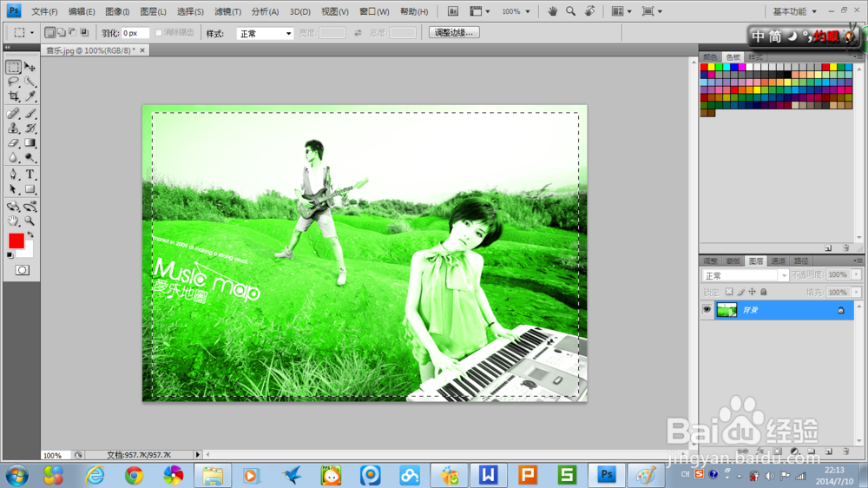The width and height of the screenshot is (868, 488).
Task: Select the Brush tool
Action: pyautogui.click(x=30, y=114)
